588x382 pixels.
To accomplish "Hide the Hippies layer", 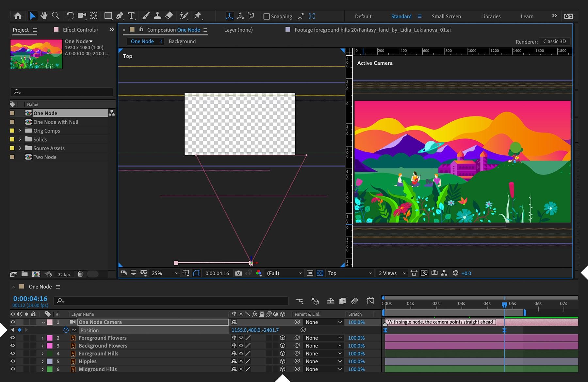I will coord(12,361).
